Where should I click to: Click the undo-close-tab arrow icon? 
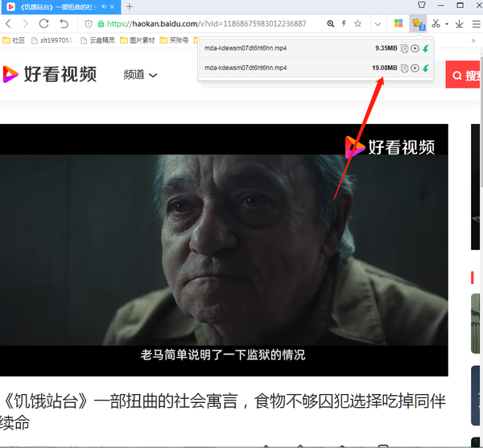point(64,23)
